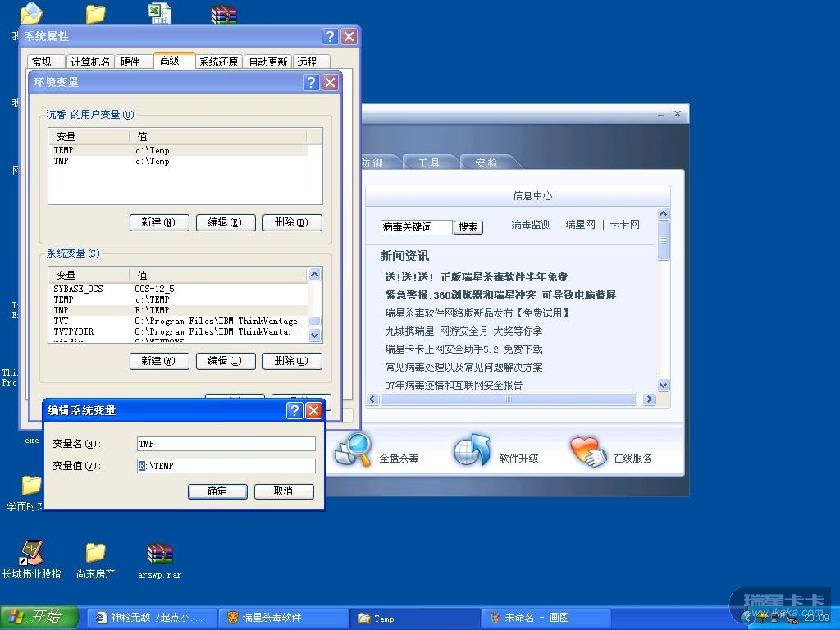840x630 pixels.
Task: Click 信息中心 vertical scroll up arrow
Action: point(663,214)
